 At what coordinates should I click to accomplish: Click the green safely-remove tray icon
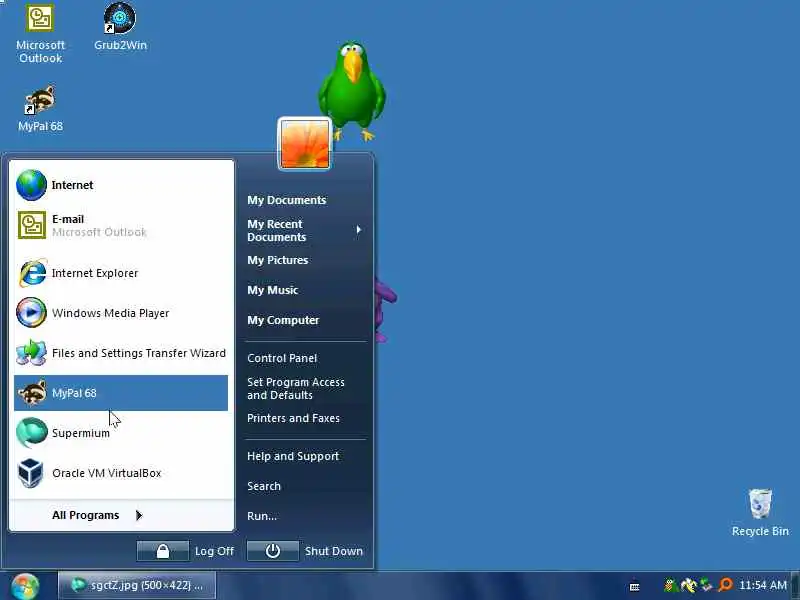tap(706, 585)
